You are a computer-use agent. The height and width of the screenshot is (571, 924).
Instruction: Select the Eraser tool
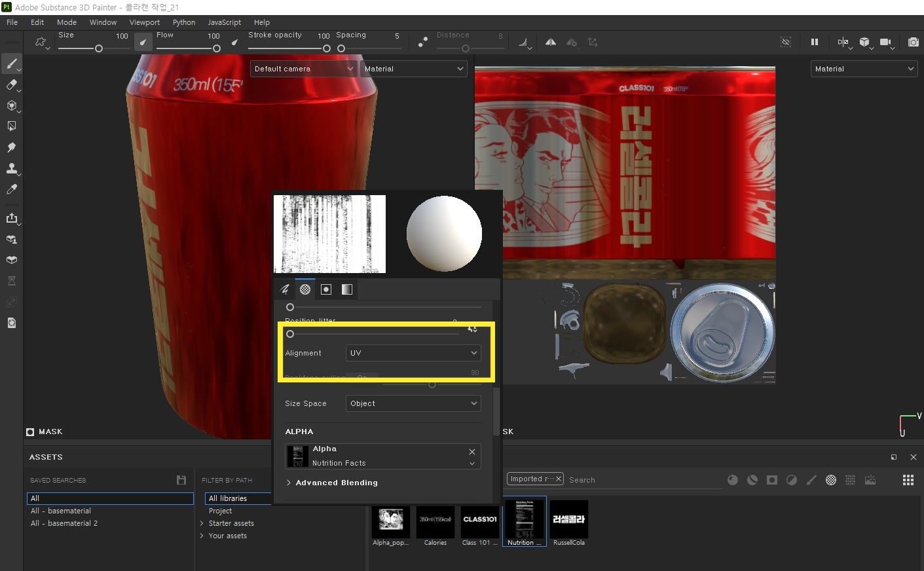tap(11, 84)
